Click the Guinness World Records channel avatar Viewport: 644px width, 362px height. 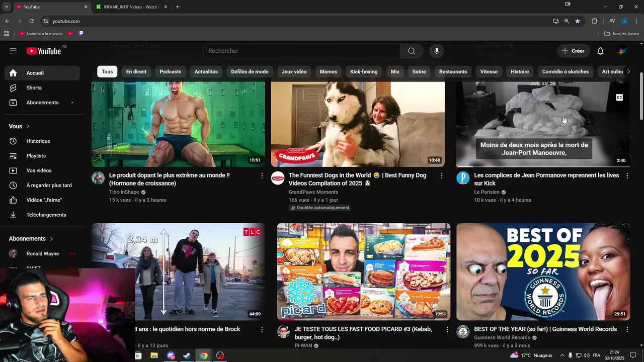pos(463,332)
